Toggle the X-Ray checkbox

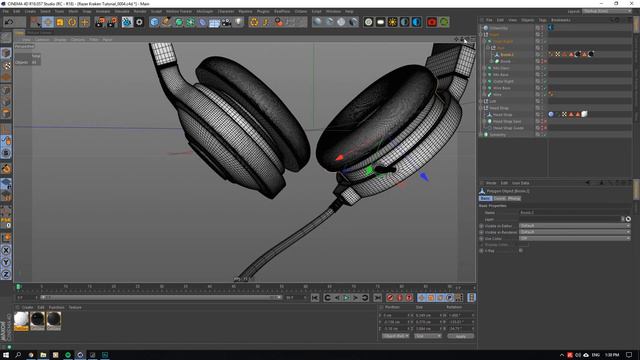[521, 251]
